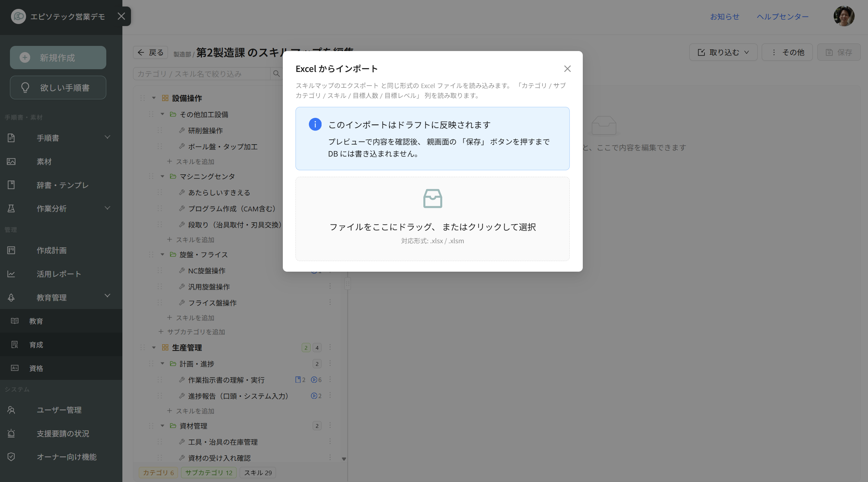The image size is (868, 482).
Task: Open 活用レポート chart icon in sidebar
Action: 11,274
